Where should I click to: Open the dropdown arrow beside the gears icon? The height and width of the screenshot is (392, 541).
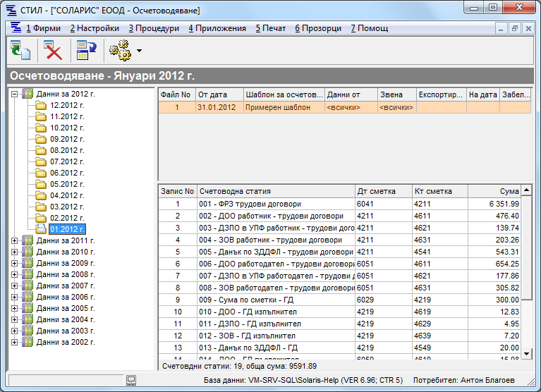[x=139, y=51]
